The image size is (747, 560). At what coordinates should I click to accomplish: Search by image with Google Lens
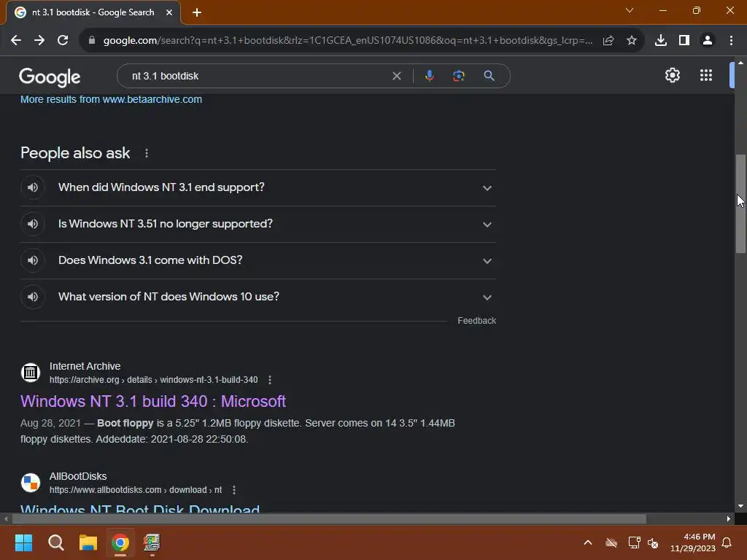point(459,76)
